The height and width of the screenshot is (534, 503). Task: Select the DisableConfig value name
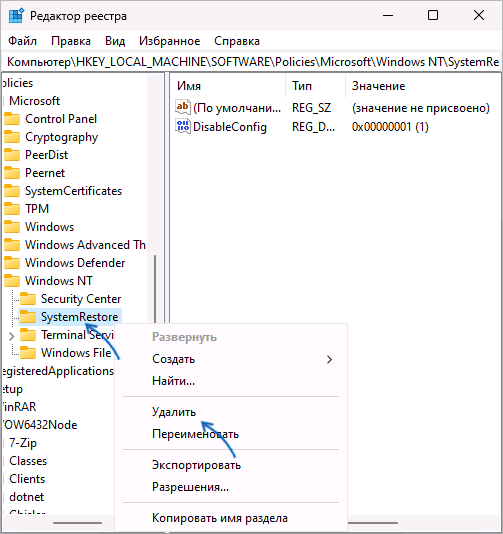click(x=230, y=127)
